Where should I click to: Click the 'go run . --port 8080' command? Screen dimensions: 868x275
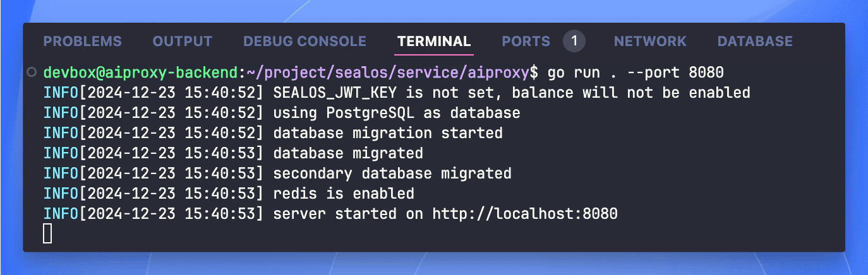tap(635, 73)
